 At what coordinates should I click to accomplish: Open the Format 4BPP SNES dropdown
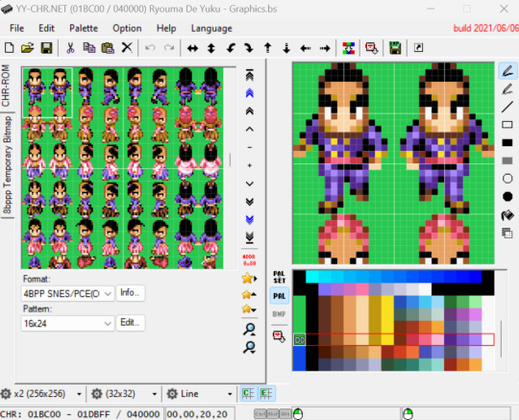(x=68, y=293)
